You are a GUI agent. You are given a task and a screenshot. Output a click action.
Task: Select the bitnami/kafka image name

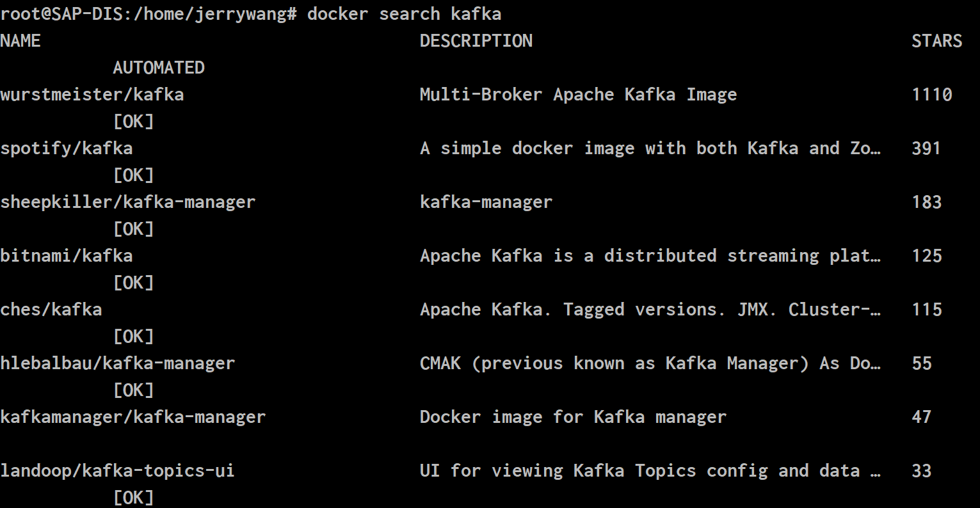67,256
